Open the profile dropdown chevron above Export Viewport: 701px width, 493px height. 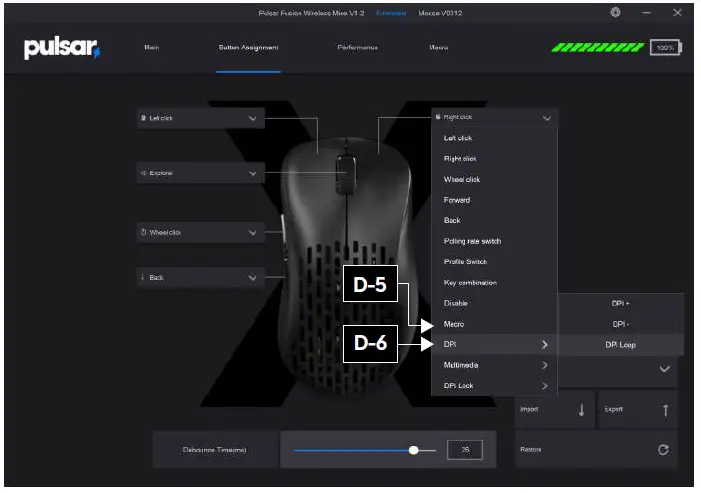click(x=664, y=369)
